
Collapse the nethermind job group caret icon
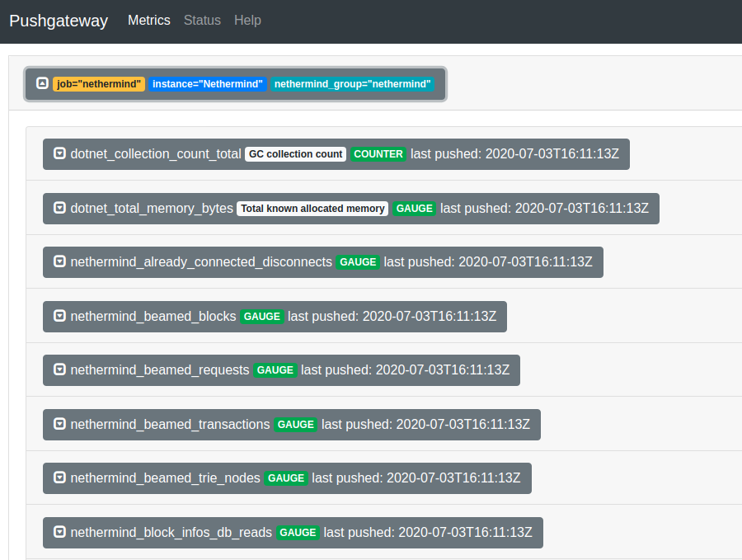coord(42,83)
